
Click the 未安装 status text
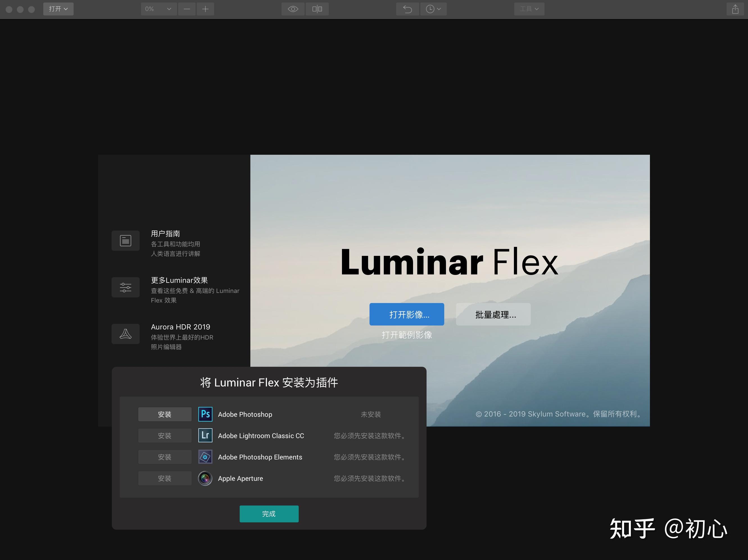(x=371, y=414)
